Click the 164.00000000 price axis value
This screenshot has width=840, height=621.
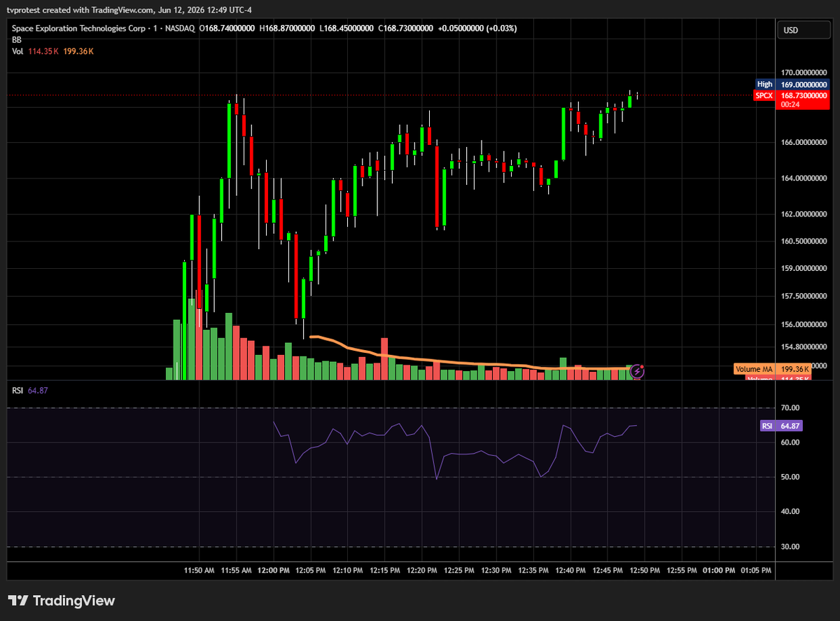(x=804, y=178)
